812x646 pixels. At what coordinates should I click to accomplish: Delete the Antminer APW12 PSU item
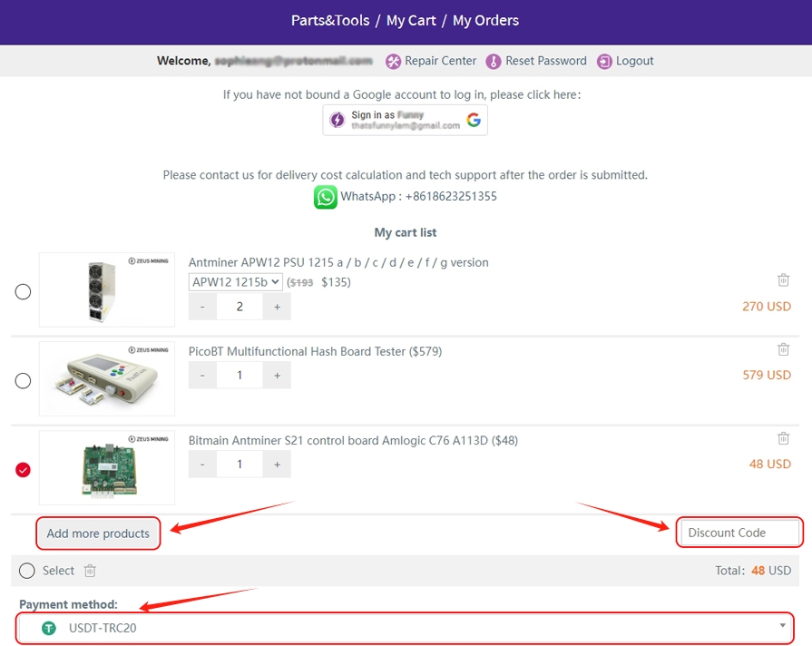pos(783,280)
